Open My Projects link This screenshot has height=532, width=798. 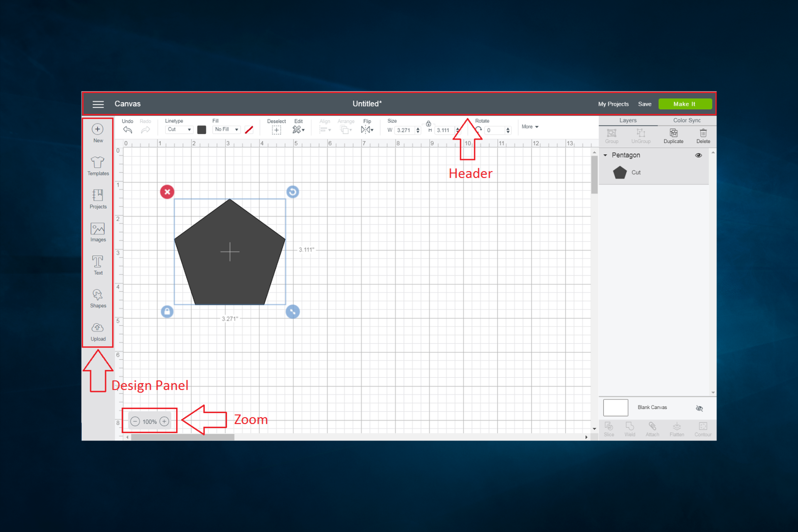[x=613, y=104]
